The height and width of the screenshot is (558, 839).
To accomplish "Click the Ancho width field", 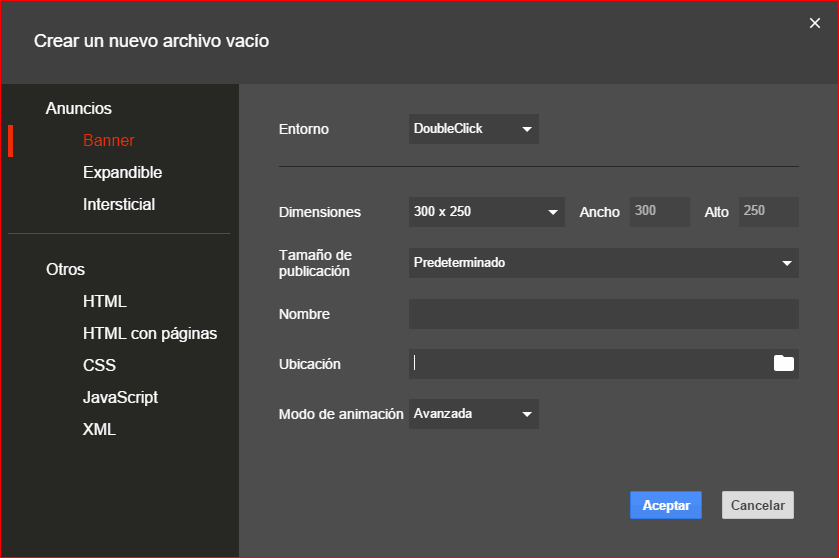I will tap(659, 212).
